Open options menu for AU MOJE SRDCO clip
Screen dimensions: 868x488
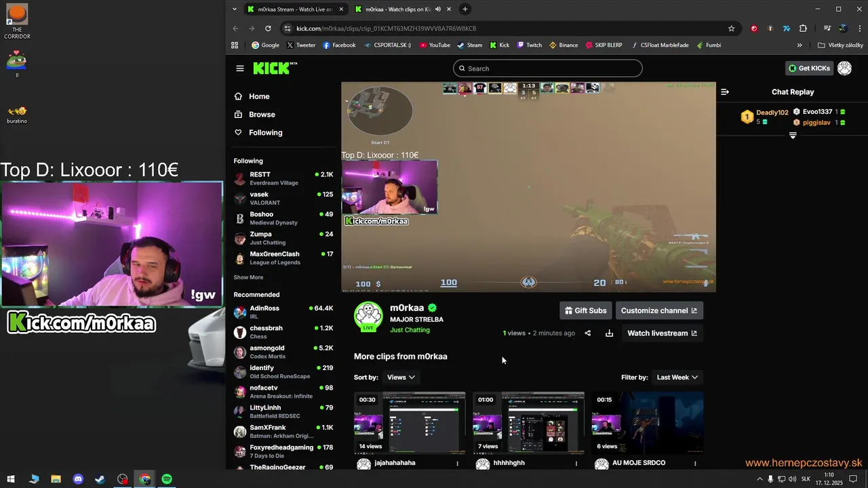[695, 464]
